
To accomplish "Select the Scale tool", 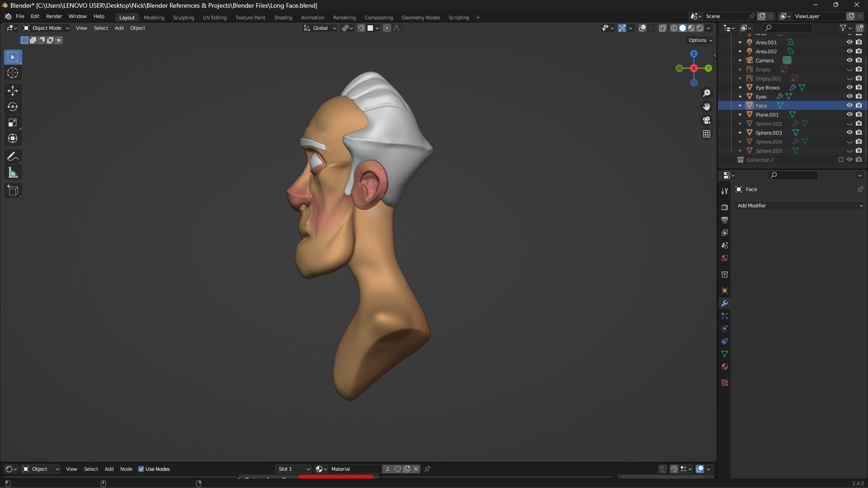I will [13, 123].
